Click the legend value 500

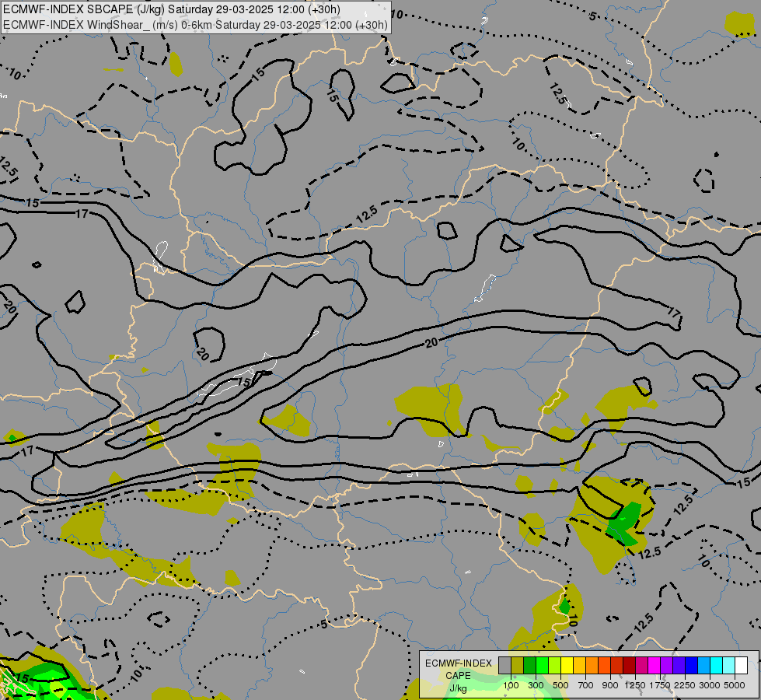(560, 685)
